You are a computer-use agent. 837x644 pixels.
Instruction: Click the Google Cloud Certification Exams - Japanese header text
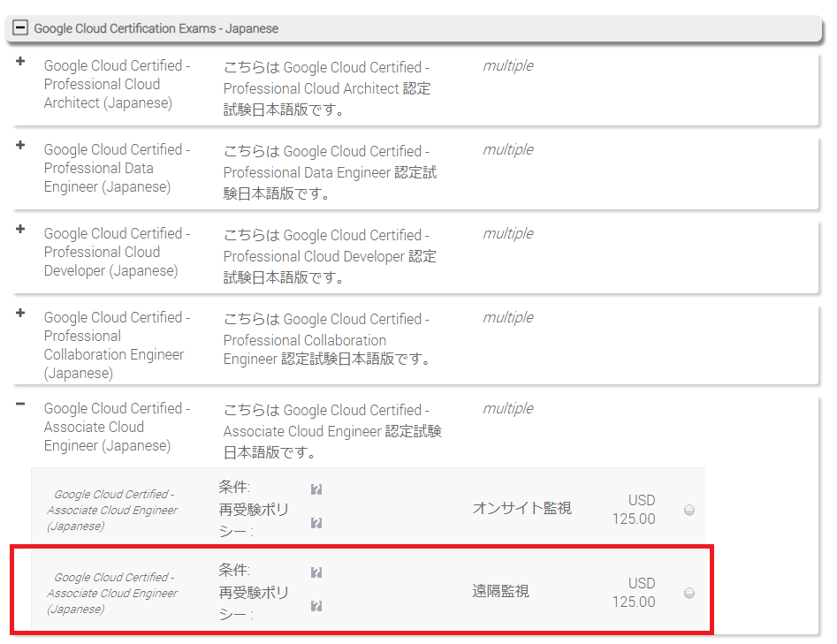click(156, 28)
